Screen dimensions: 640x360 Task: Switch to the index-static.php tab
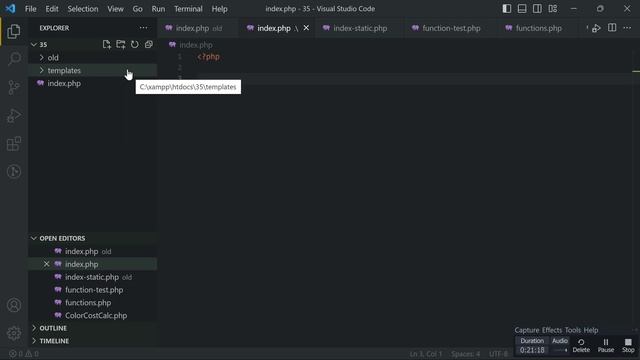[360, 28]
